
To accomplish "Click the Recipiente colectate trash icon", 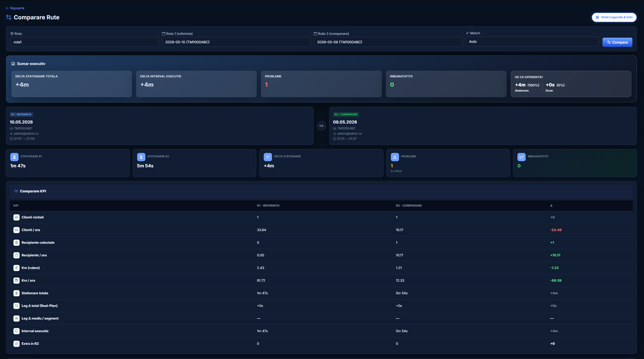I will pyautogui.click(x=16, y=243).
